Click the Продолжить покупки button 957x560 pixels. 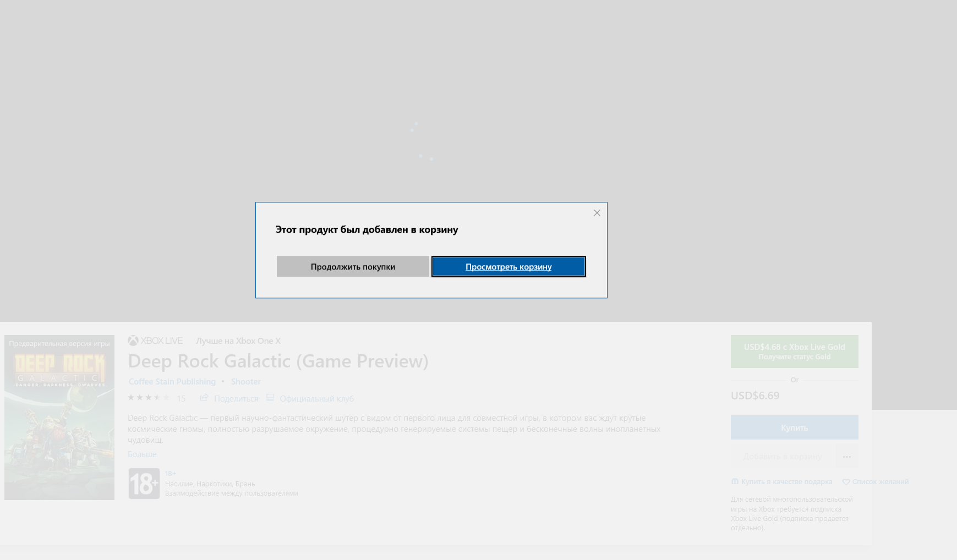(353, 267)
